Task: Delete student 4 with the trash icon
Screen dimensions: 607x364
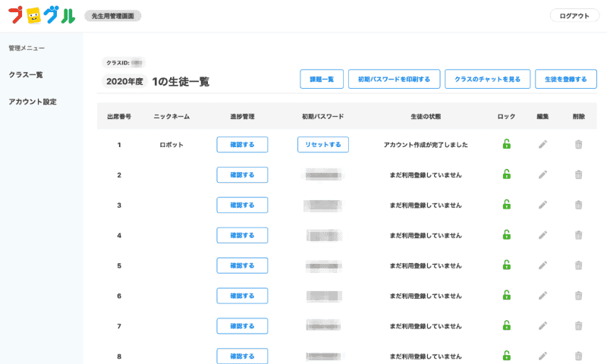Action: pyautogui.click(x=578, y=235)
